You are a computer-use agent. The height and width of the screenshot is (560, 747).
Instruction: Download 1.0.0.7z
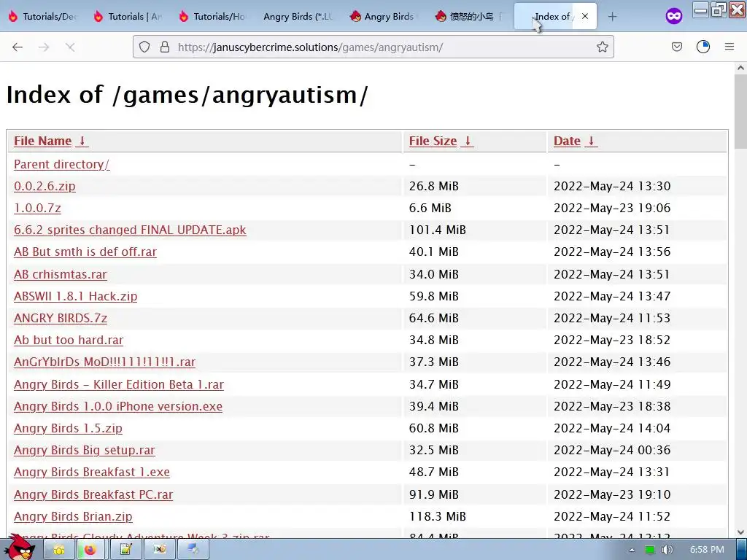(38, 208)
